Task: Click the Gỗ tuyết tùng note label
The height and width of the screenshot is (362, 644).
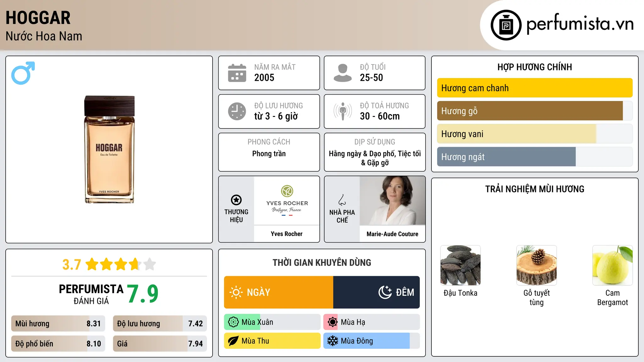Action: point(536,298)
